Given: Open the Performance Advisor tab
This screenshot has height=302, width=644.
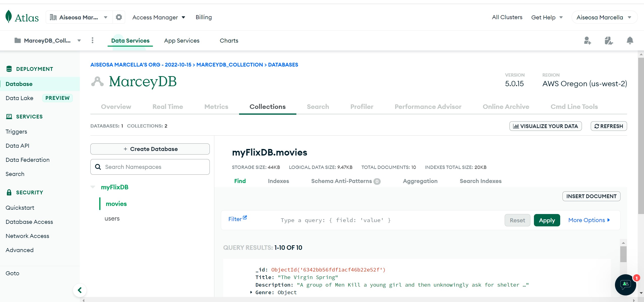Looking at the screenshot, I should [x=428, y=107].
